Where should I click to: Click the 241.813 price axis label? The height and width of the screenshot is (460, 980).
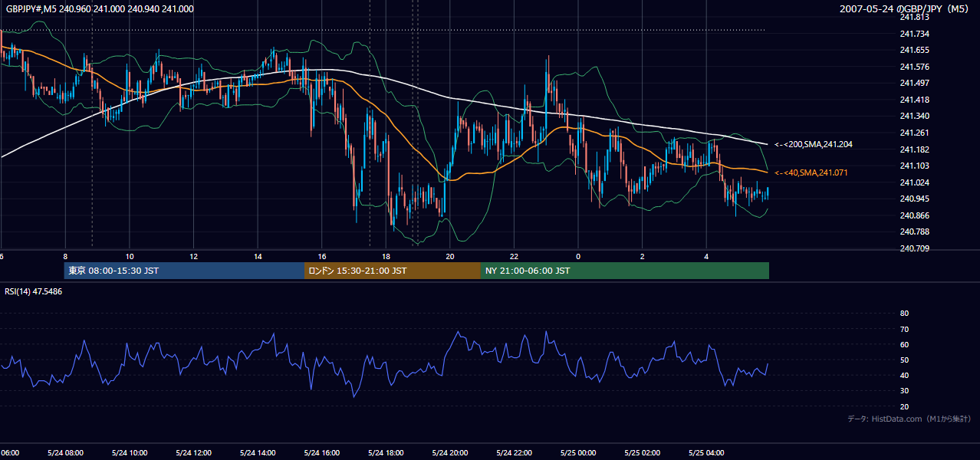pos(914,17)
